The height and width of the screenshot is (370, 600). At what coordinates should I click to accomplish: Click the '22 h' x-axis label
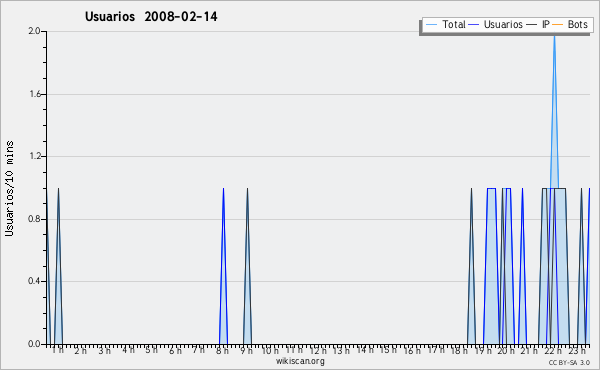tap(553, 350)
